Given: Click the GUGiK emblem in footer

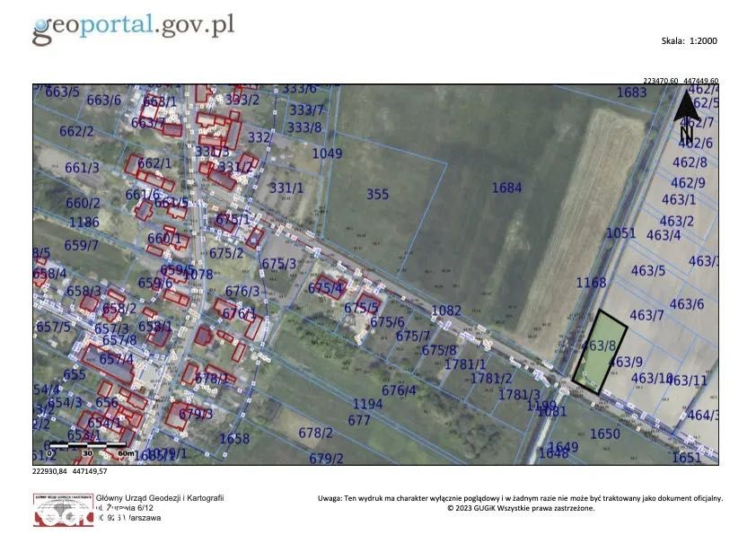Looking at the screenshot, I should tap(63, 509).
